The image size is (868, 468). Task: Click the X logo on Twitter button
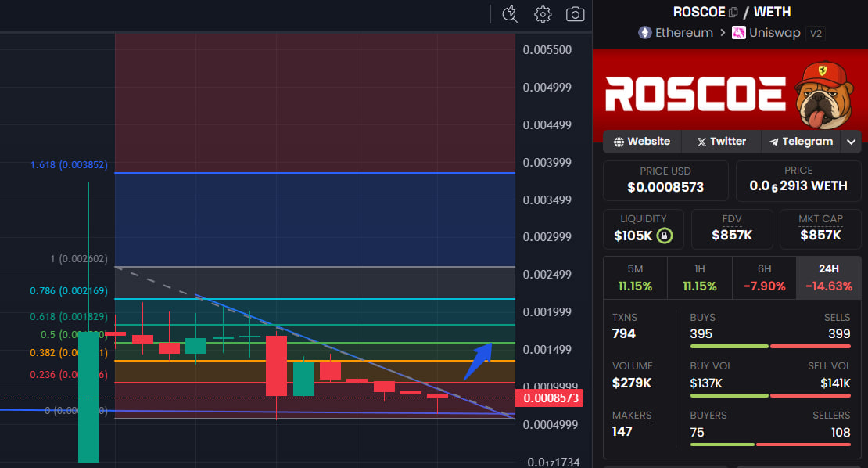click(x=701, y=142)
